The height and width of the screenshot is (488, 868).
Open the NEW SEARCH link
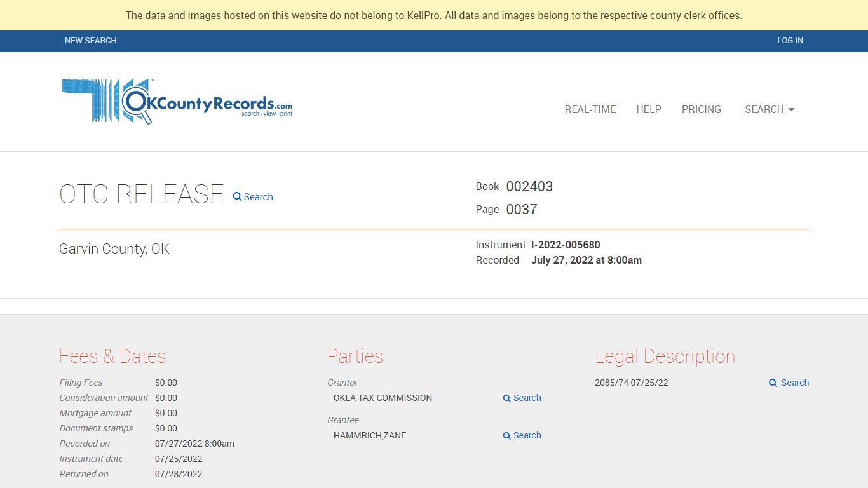pyautogui.click(x=91, y=41)
